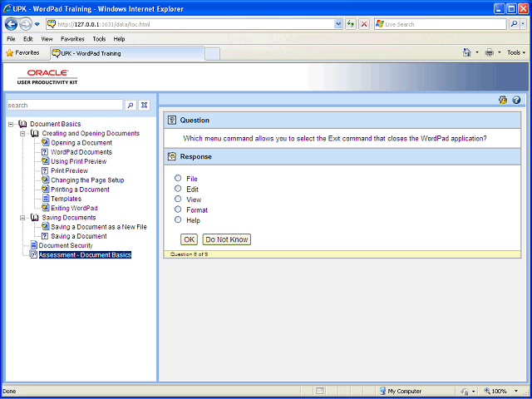Open the Tools command bar dropdown

point(516,52)
